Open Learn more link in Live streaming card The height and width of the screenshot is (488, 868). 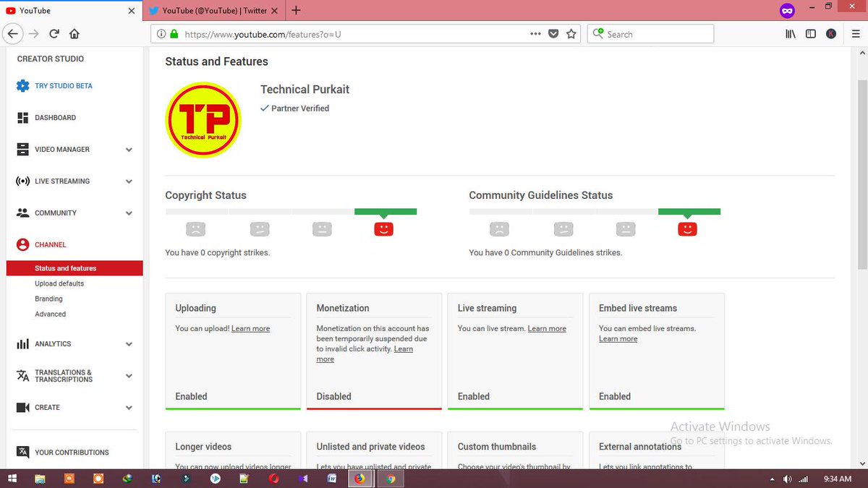click(x=547, y=329)
